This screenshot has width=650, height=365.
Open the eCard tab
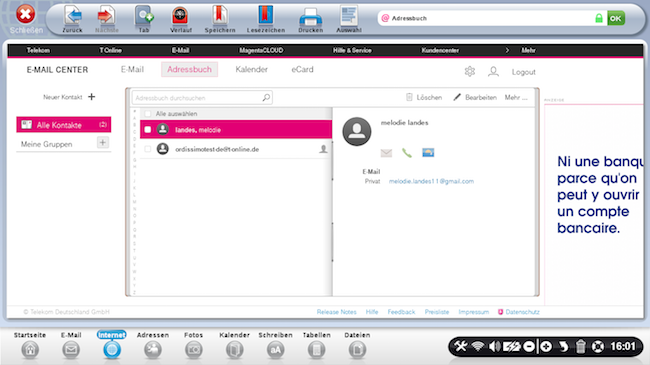tap(302, 69)
